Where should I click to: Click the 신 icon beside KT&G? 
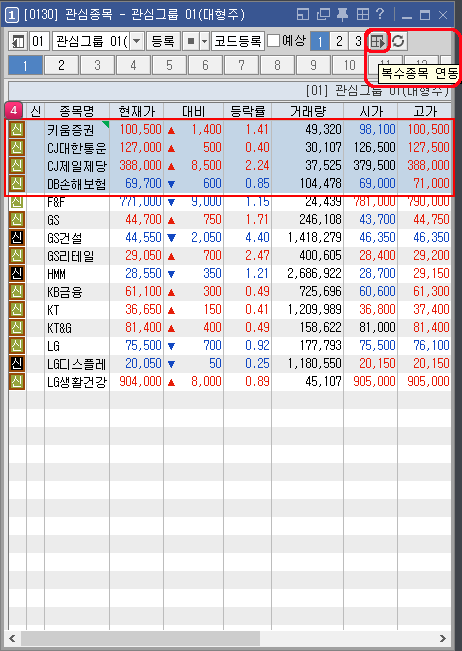coord(17,328)
